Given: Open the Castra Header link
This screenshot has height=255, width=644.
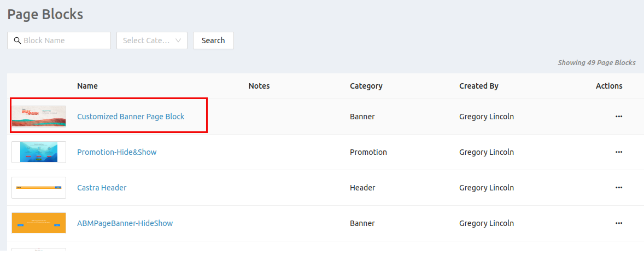Looking at the screenshot, I should 102,188.
